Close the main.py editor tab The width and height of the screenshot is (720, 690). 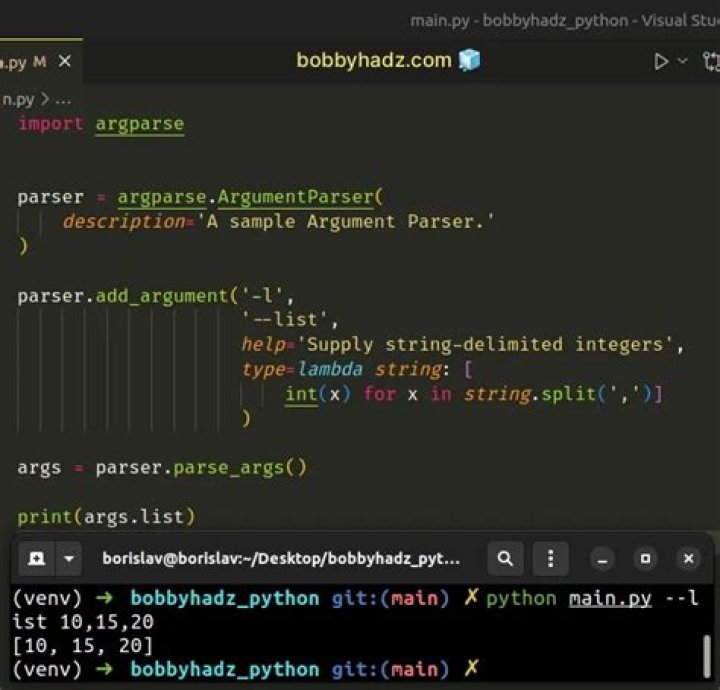pyautogui.click(x=65, y=61)
